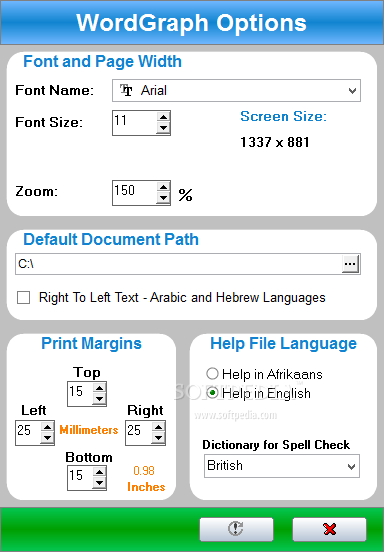Screen dimensions: 384x552
Task: Browse for document path with ellipsis button
Action: 350,264
